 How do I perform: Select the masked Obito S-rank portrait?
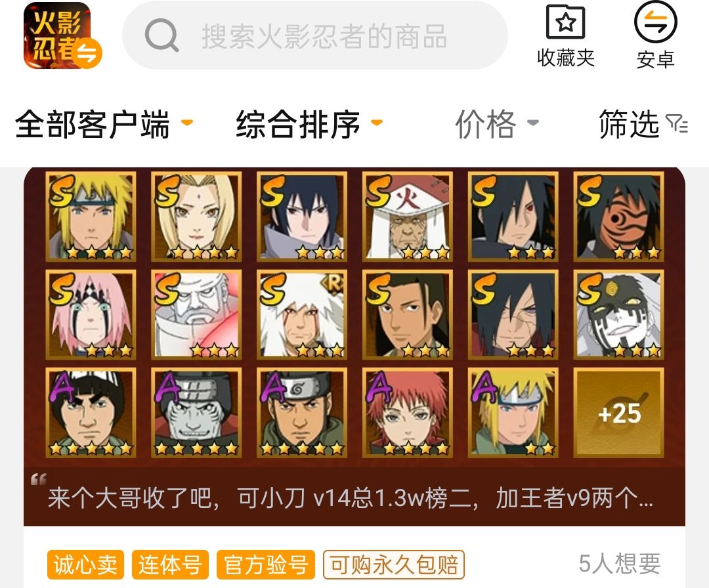618,216
